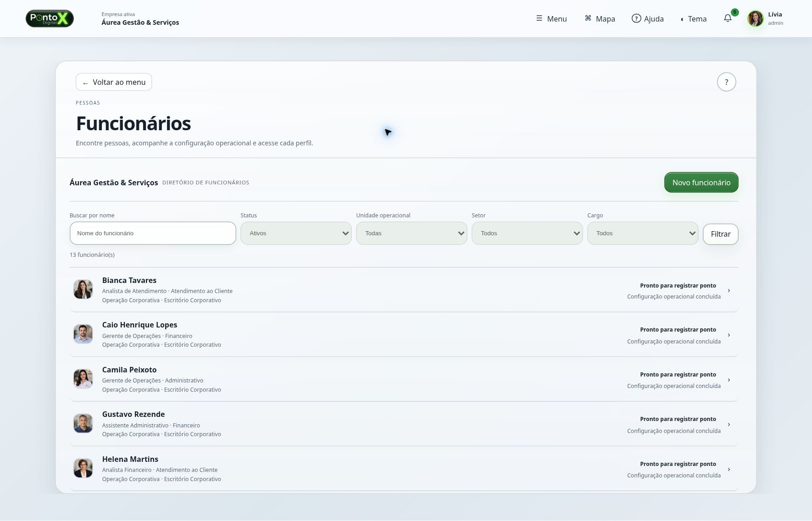The image size is (812, 521).
Task: Click the Novo funcionário button
Action: pos(701,183)
